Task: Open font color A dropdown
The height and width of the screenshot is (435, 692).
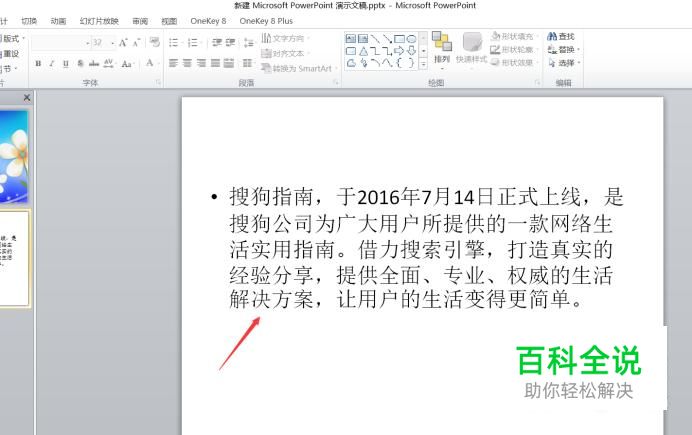Action: pos(150,63)
